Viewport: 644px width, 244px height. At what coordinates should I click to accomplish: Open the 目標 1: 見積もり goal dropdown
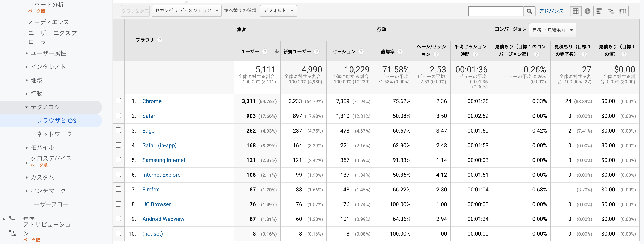552,30
